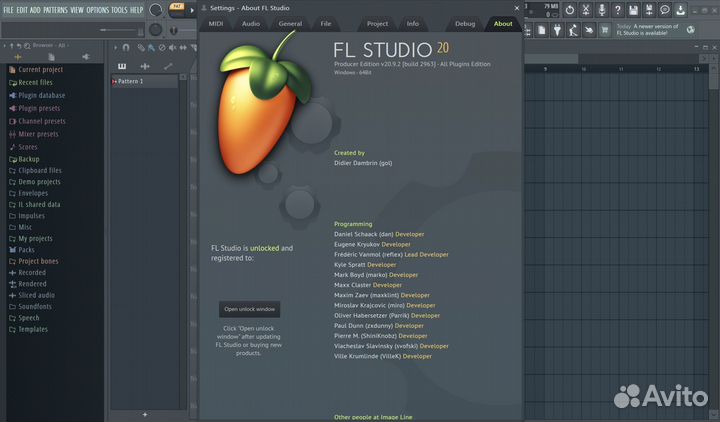Click the plus button below pattern list
This screenshot has width=720, height=422.
[x=145, y=415]
